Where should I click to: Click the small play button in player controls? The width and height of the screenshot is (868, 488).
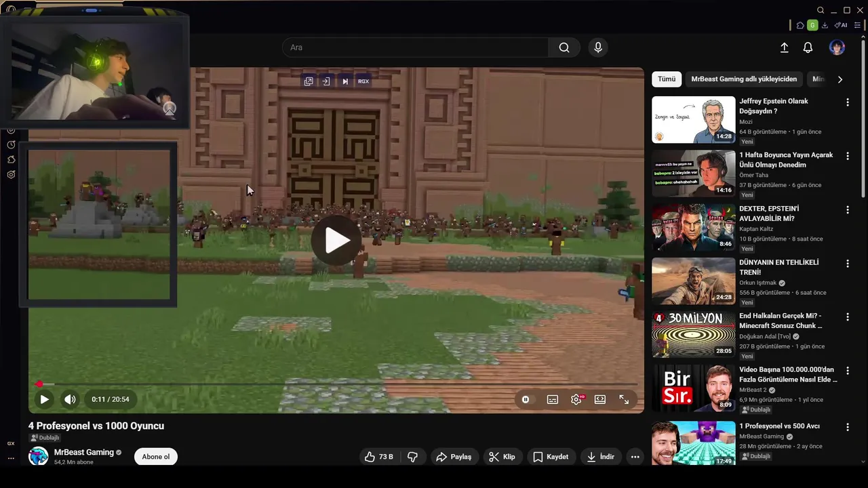[44, 399]
